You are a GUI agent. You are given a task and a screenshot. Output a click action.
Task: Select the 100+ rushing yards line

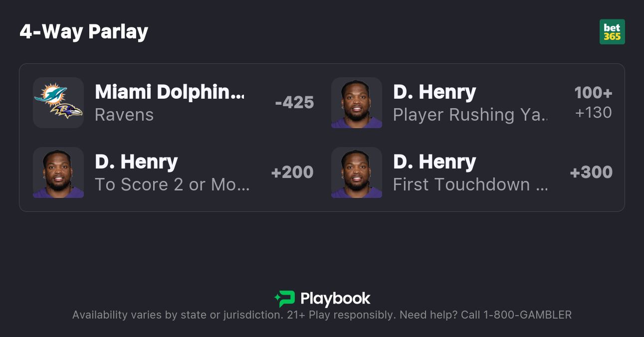pyautogui.click(x=593, y=93)
